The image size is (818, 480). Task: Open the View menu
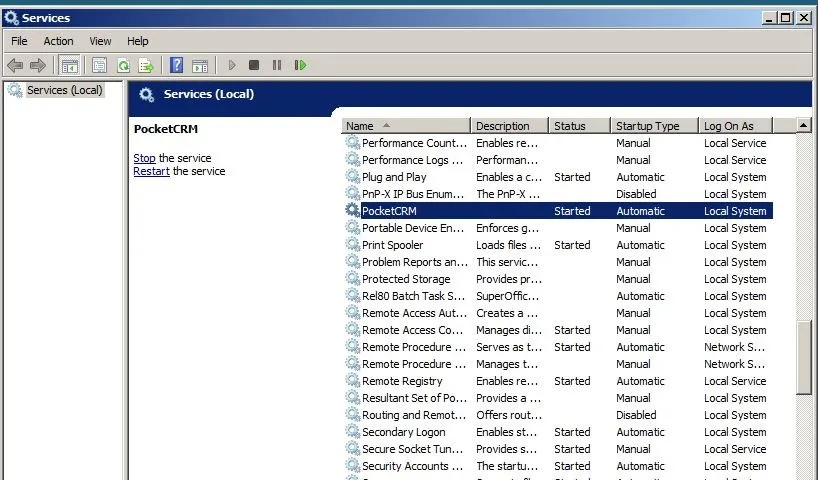click(100, 41)
